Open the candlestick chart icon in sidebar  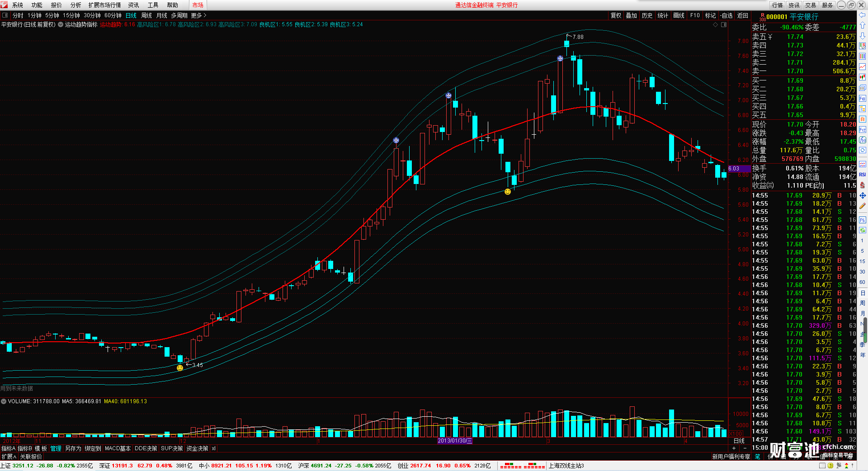pos(863,77)
